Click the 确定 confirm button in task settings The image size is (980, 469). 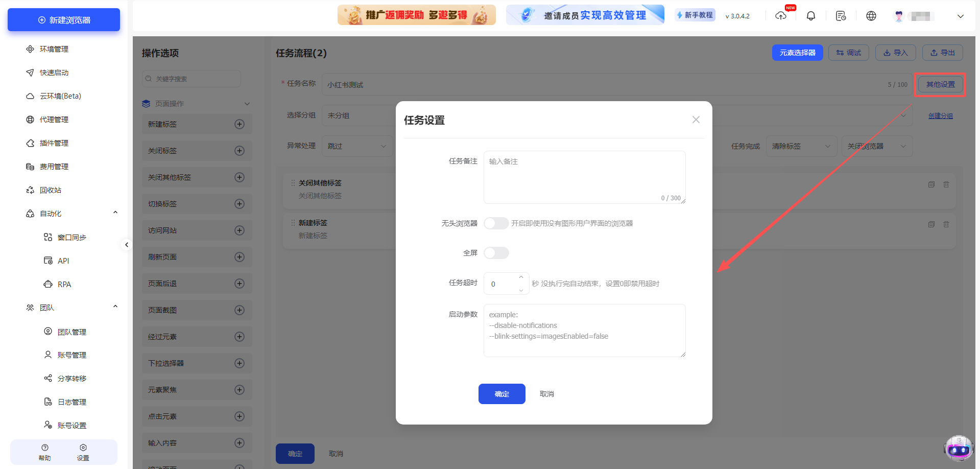click(501, 393)
